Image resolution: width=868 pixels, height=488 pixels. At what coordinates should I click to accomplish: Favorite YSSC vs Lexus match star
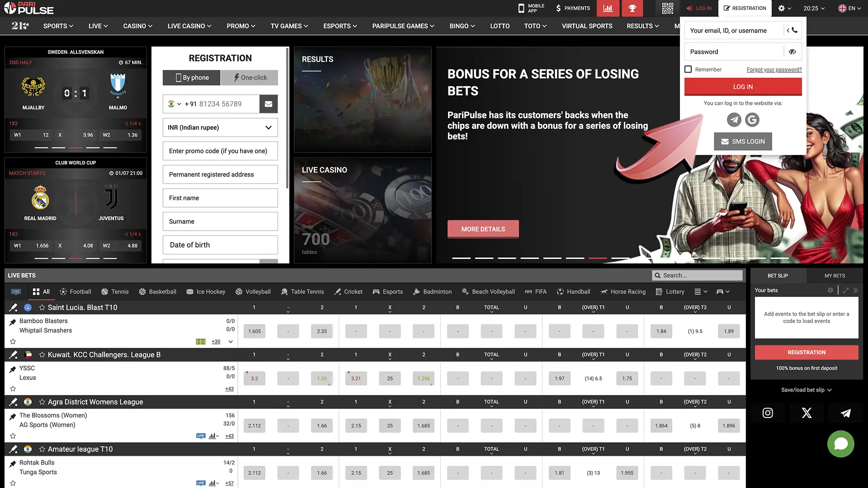click(x=13, y=389)
